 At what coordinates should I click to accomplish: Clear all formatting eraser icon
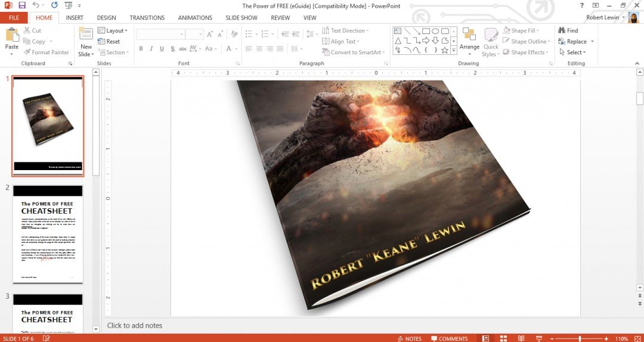coord(234,34)
